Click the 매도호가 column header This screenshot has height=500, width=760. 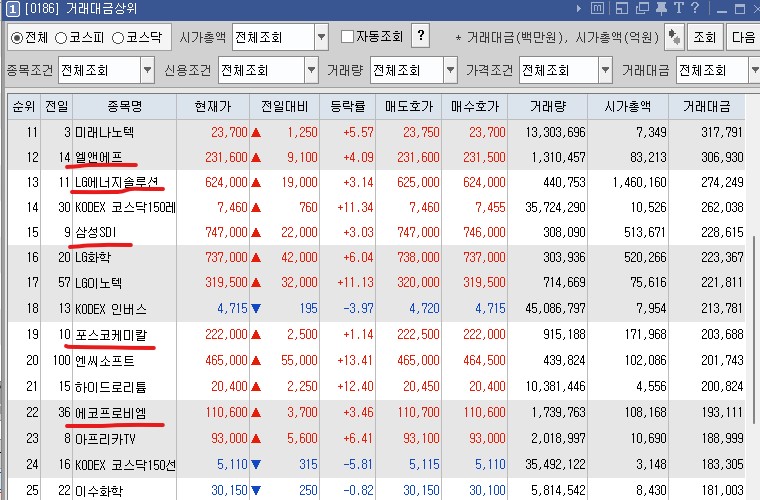(x=409, y=106)
